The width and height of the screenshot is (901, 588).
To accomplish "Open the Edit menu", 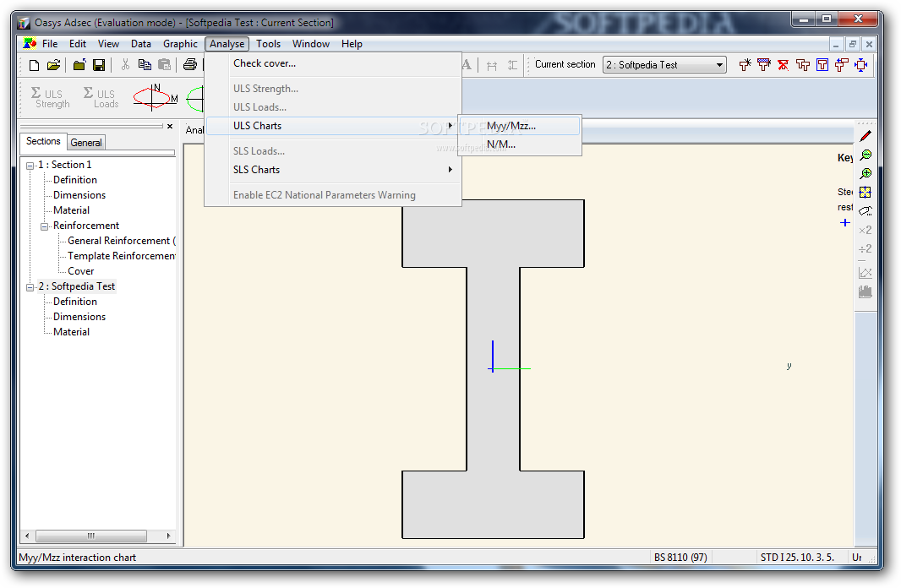I will click(78, 44).
